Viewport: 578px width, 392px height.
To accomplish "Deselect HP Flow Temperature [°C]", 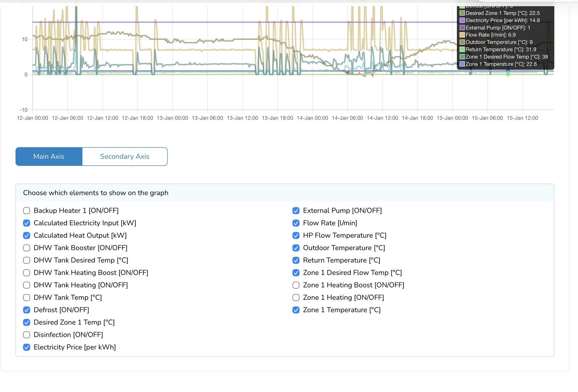I will pos(296,236).
